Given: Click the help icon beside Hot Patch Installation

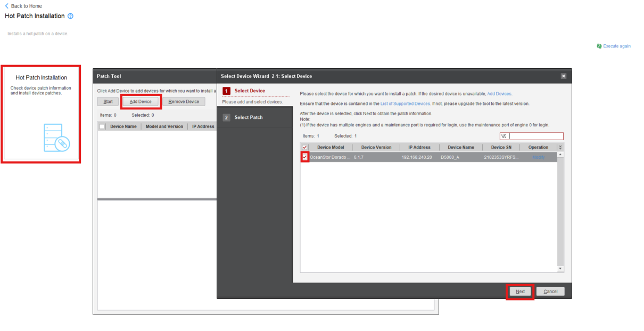Looking at the screenshot, I should pos(70,16).
